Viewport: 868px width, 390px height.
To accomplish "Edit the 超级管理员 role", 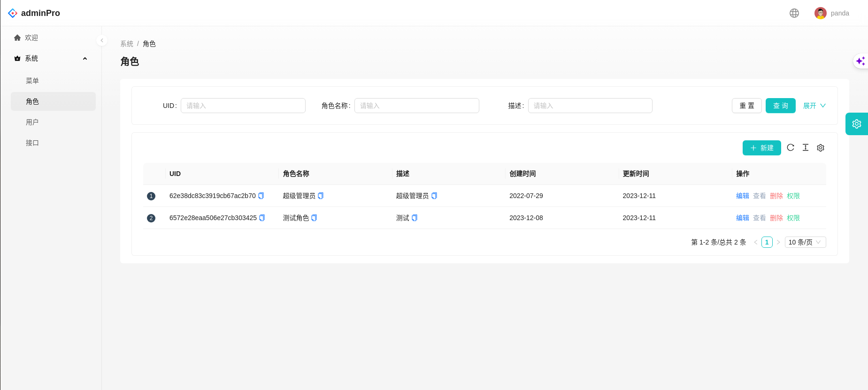I will (743, 196).
